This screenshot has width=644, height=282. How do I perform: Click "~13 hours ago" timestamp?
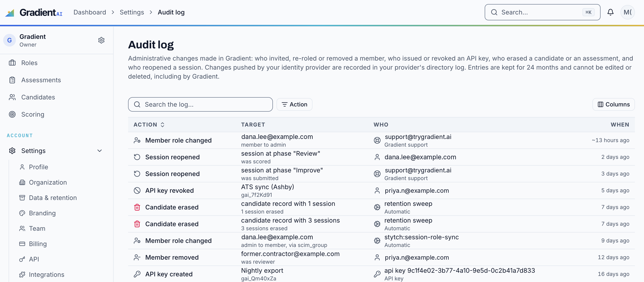pos(610,140)
